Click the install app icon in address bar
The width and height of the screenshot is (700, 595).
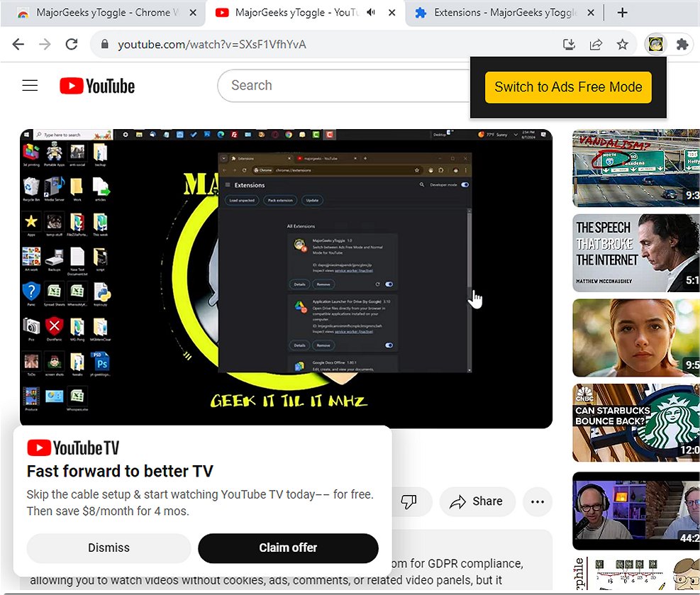(569, 44)
